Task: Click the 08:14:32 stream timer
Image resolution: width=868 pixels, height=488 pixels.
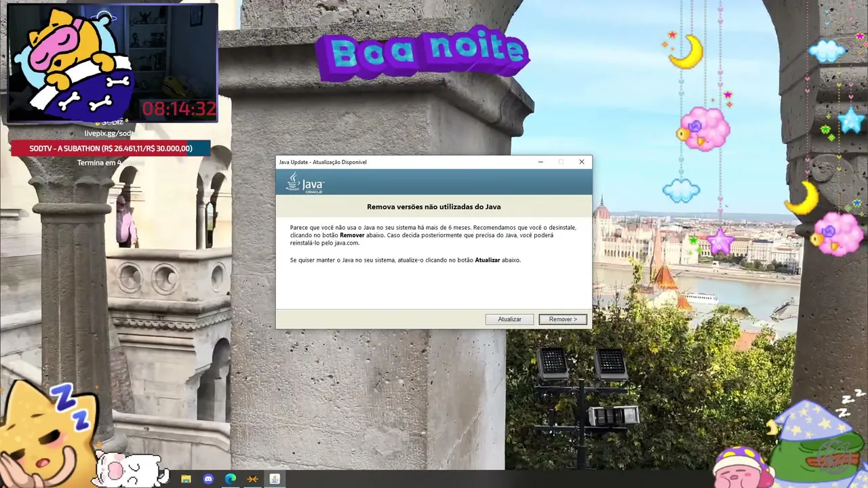Action: tap(179, 108)
